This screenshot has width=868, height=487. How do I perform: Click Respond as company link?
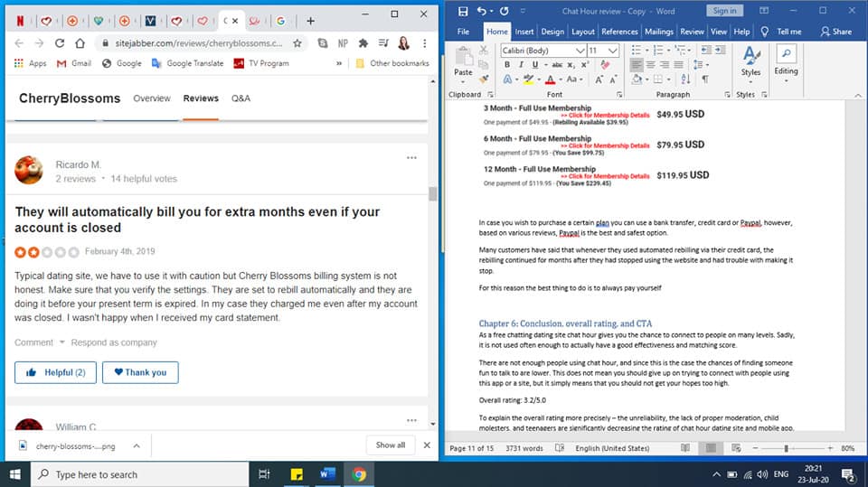114,342
